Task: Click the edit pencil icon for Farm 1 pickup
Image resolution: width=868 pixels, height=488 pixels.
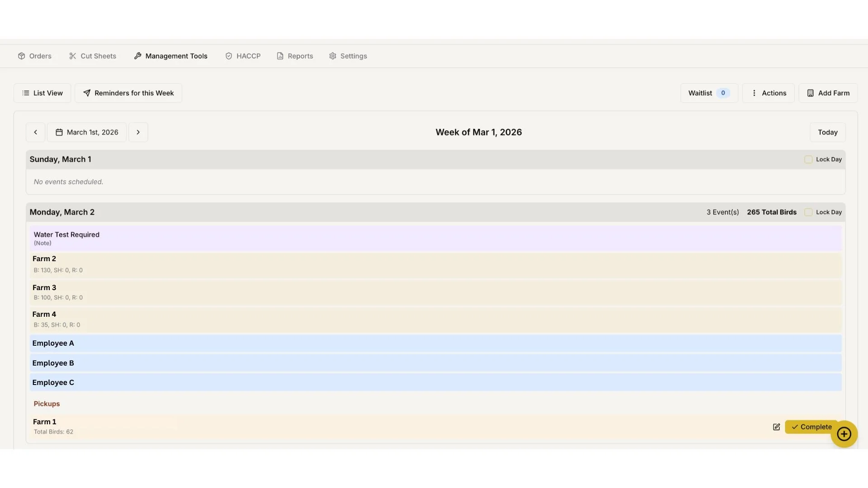Action: [x=776, y=427]
